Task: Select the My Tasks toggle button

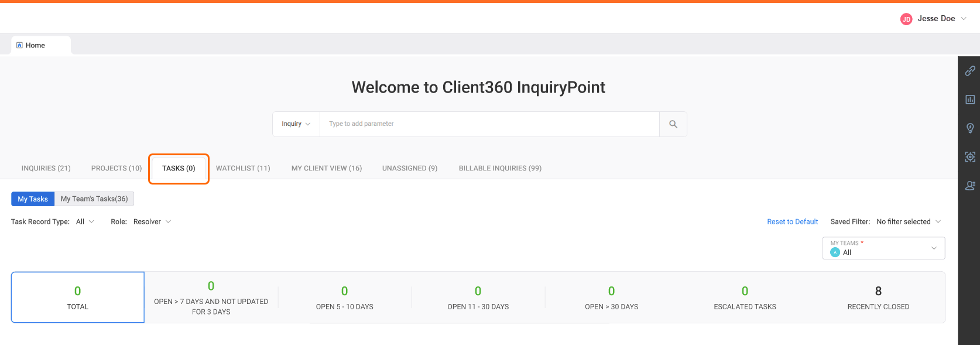Action: [x=33, y=199]
